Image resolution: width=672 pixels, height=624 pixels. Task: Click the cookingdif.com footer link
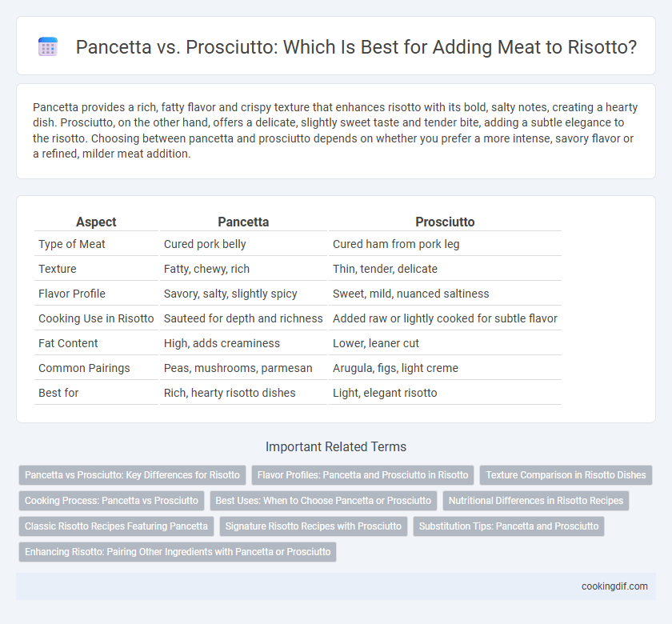tap(614, 586)
